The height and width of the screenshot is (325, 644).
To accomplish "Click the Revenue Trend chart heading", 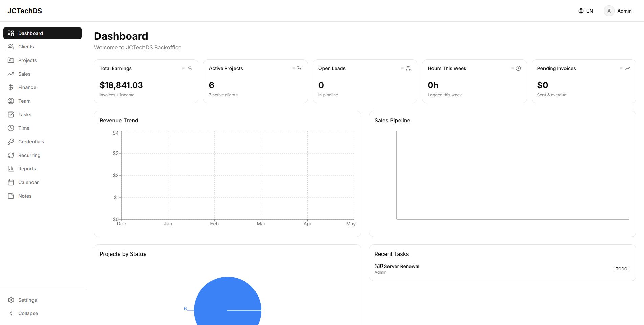I will click(119, 120).
